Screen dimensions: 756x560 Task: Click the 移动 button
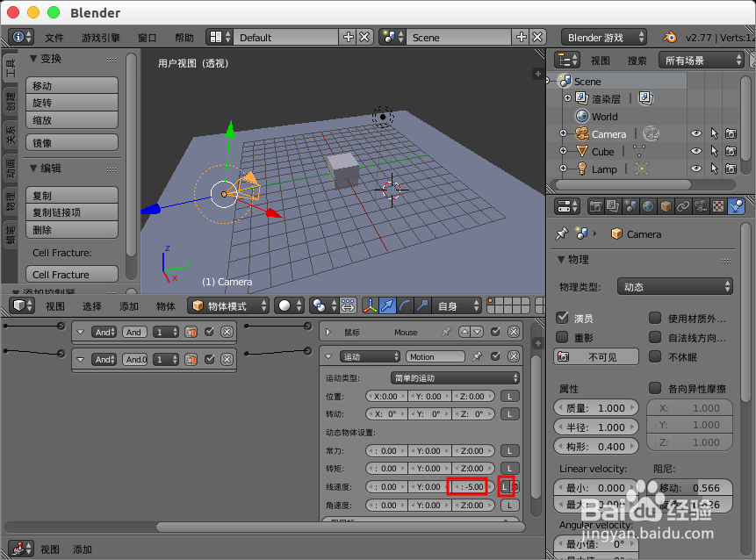click(72, 85)
